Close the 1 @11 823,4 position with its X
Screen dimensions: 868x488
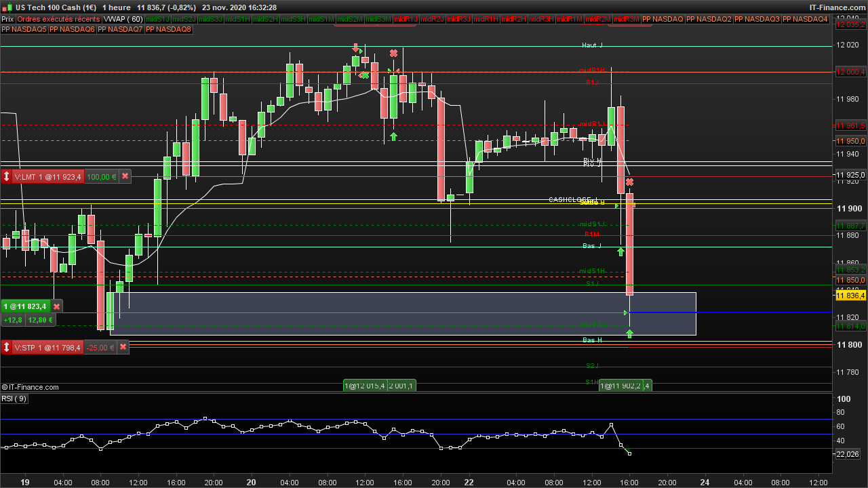point(57,306)
